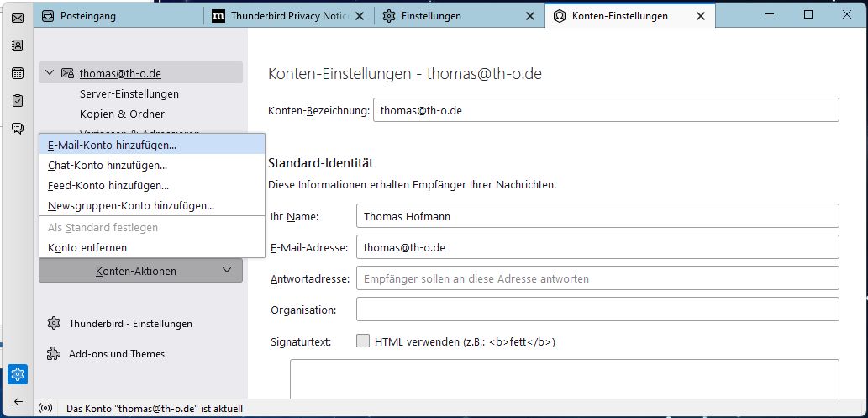
Task: Select Feed-Konto hinzufügen option
Action: [108, 185]
